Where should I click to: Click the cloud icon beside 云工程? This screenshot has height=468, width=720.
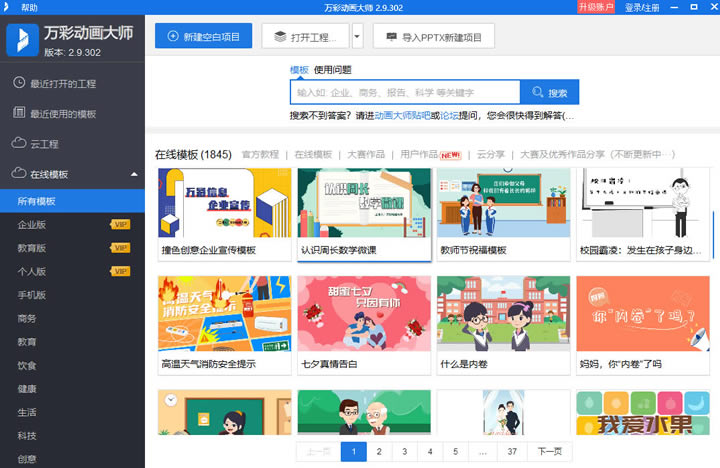coord(19,143)
